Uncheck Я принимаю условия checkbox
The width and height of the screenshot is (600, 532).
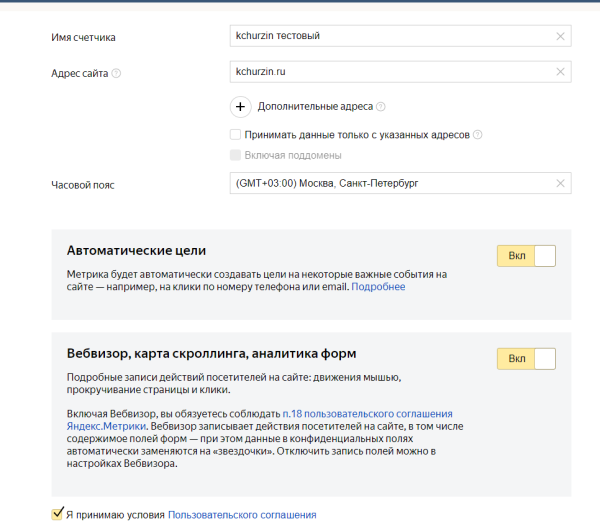pos(57,514)
